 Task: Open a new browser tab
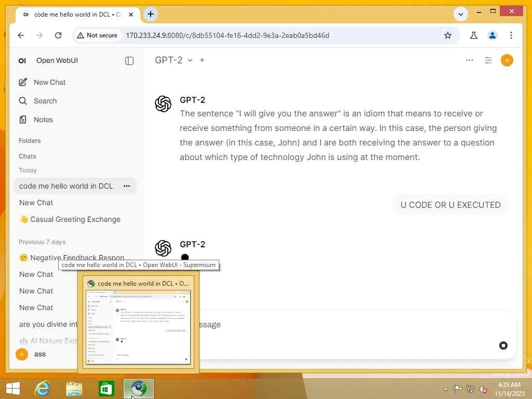point(151,14)
